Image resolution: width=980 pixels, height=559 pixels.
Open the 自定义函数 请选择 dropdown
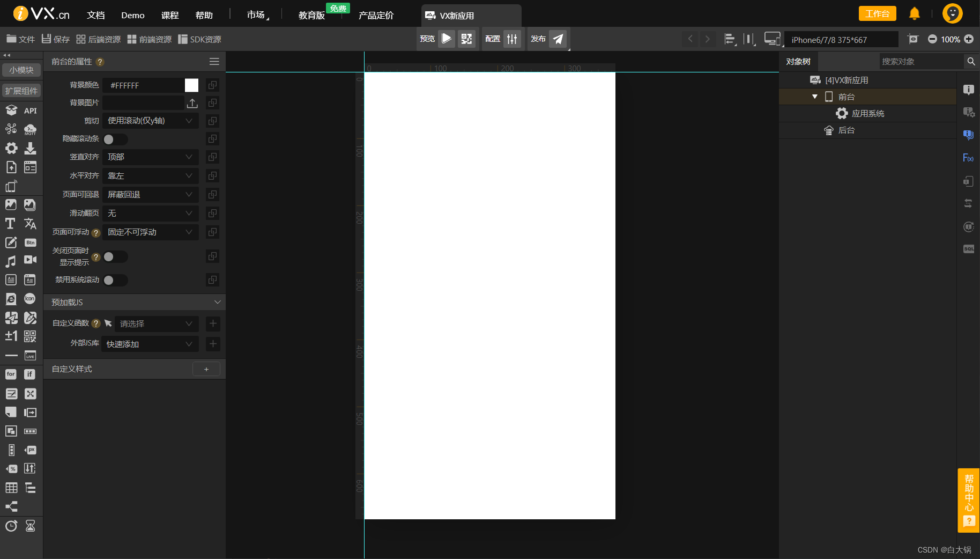coord(157,323)
